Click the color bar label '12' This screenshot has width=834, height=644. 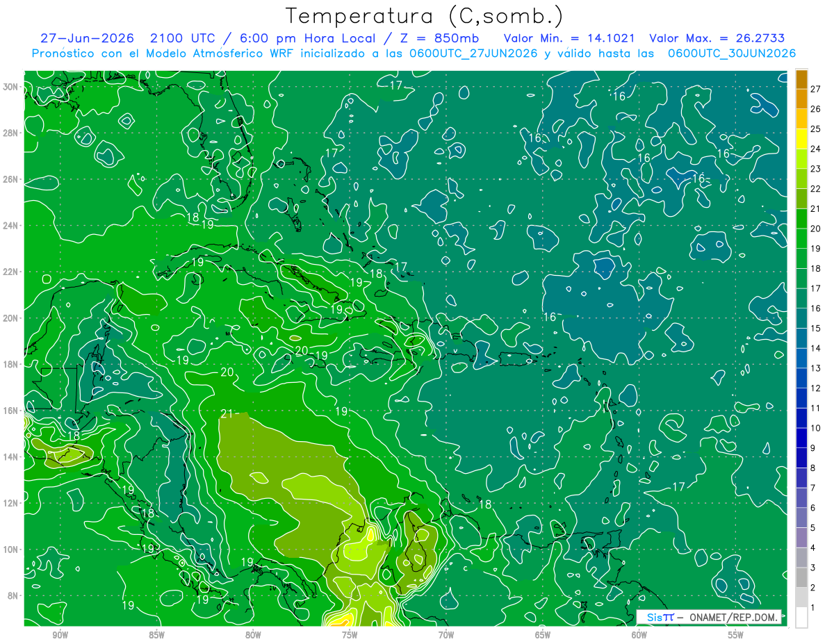coord(815,388)
